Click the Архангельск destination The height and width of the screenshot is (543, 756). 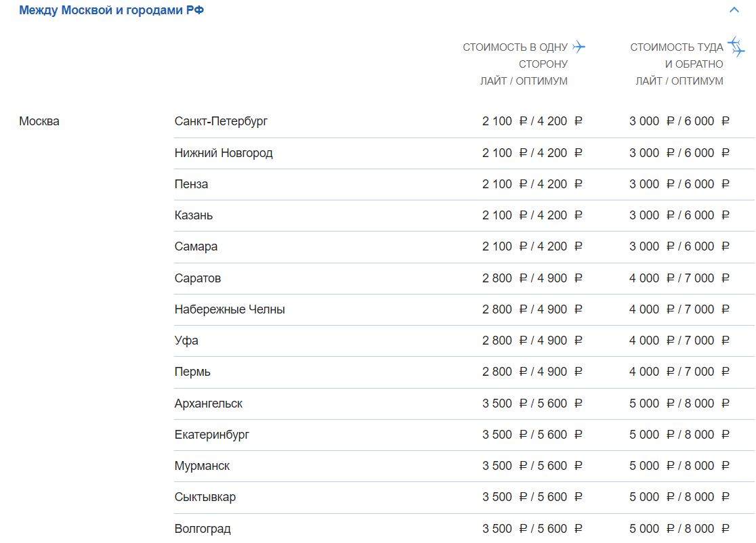tap(208, 404)
